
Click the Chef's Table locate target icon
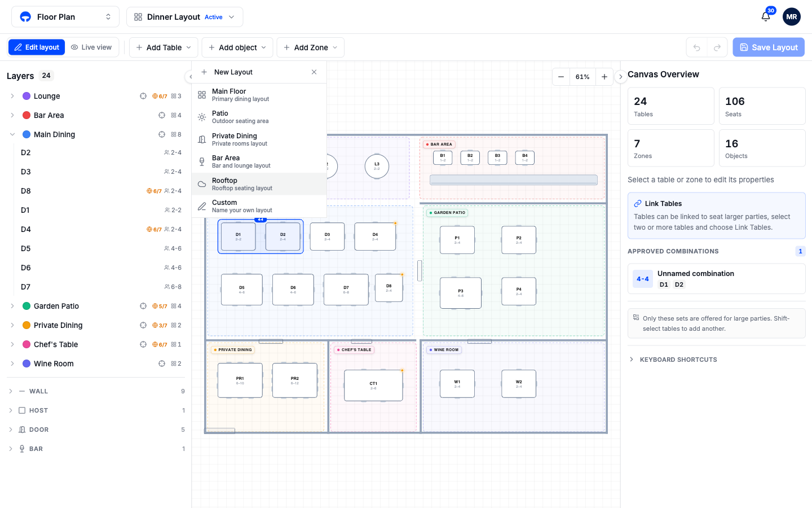pyautogui.click(x=143, y=344)
